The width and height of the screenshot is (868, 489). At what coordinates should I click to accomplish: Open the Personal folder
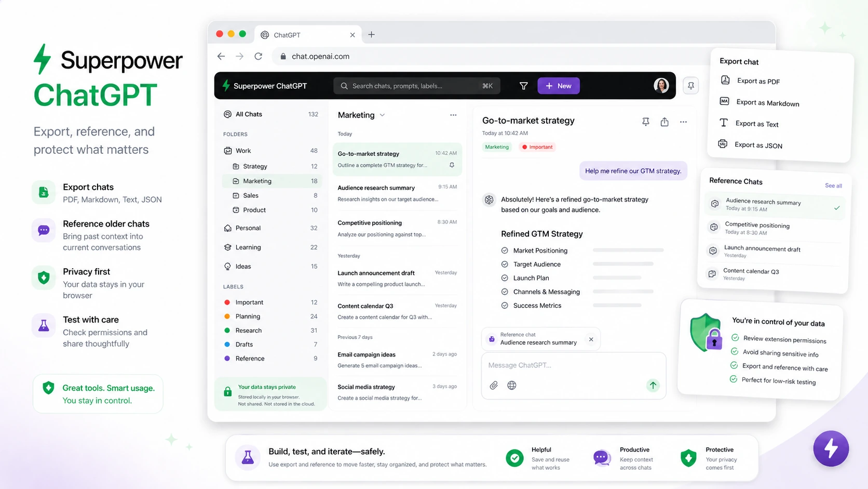pos(271,228)
